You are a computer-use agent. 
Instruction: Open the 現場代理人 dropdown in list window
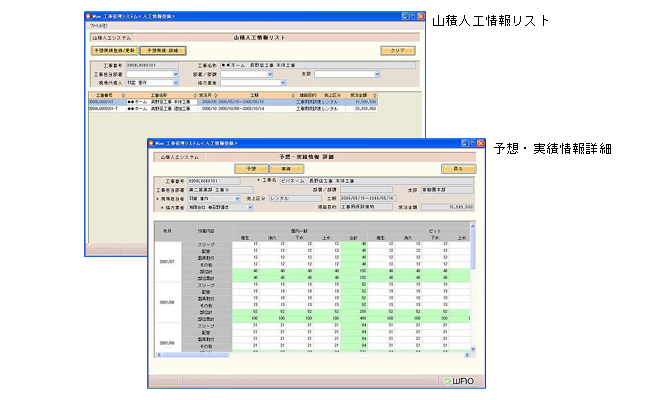(176, 81)
